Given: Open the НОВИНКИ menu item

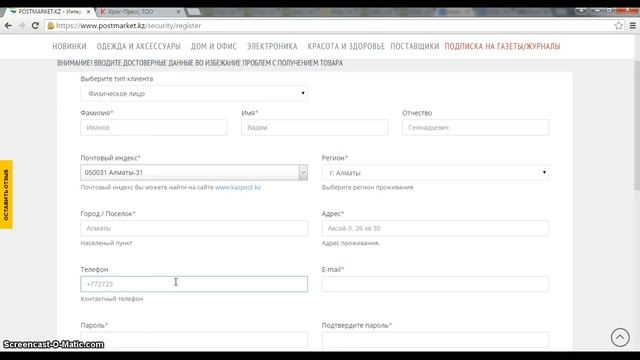Looking at the screenshot, I should [69, 47].
